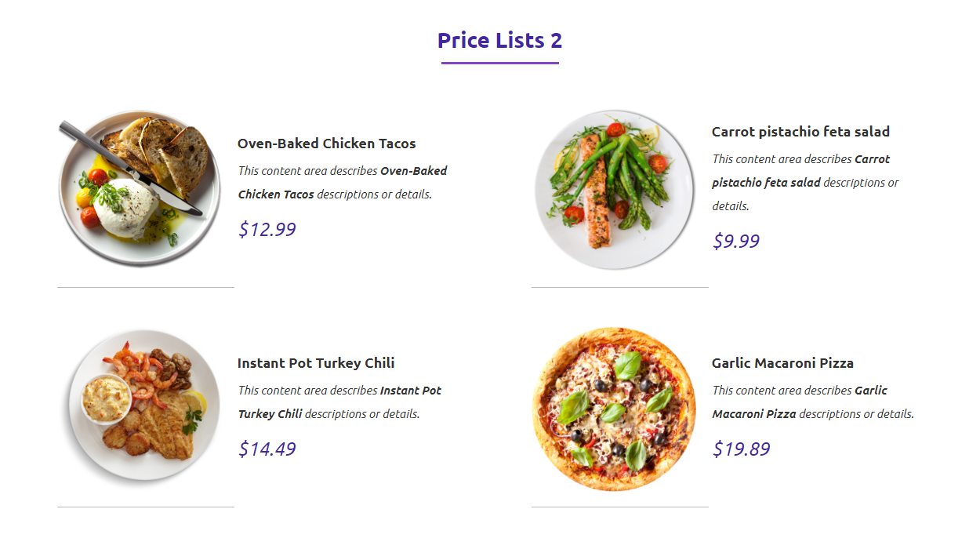Click the Carrot pistachio feta salad title
980x549 pixels.
click(x=800, y=132)
